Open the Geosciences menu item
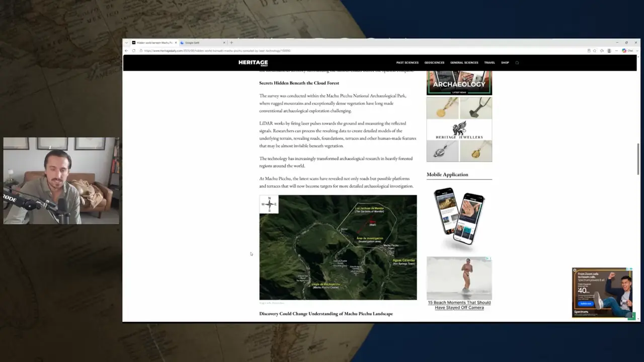The width and height of the screenshot is (644, 362). click(434, 63)
